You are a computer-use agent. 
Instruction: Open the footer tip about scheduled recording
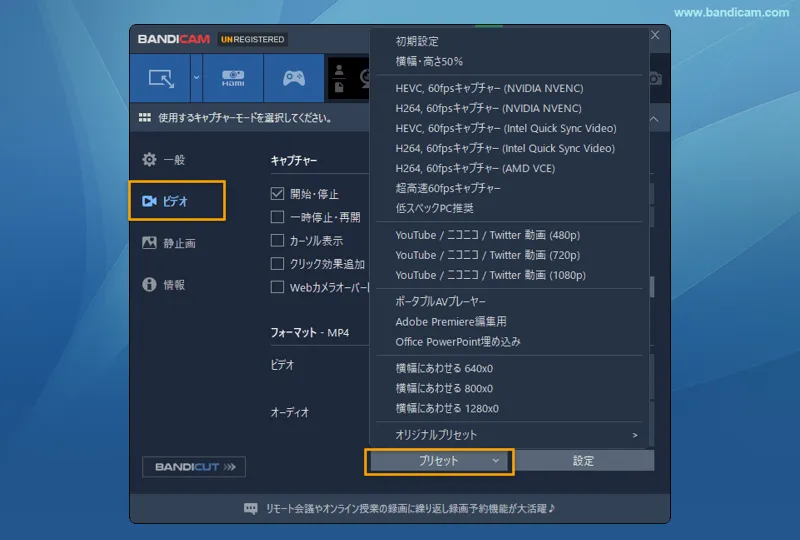pos(410,508)
